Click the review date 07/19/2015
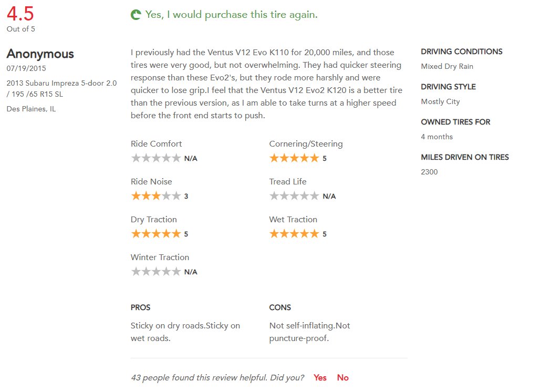The width and height of the screenshot is (541, 392). (26, 68)
